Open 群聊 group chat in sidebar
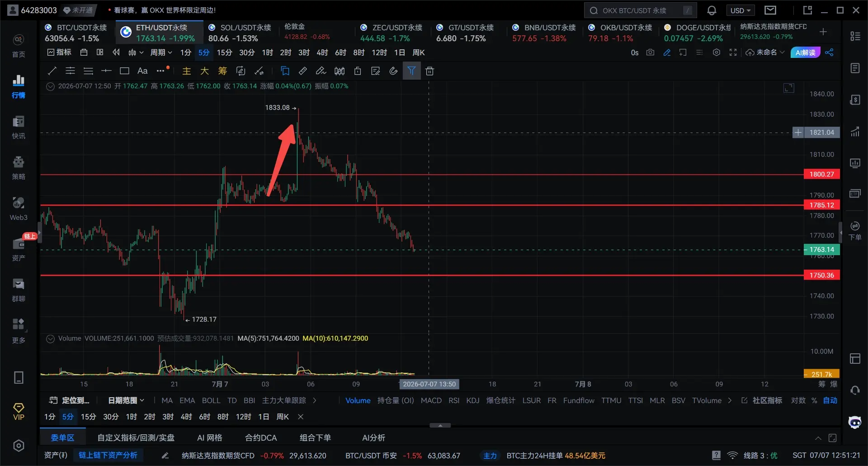Viewport: 868px width, 466px height. (19, 290)
